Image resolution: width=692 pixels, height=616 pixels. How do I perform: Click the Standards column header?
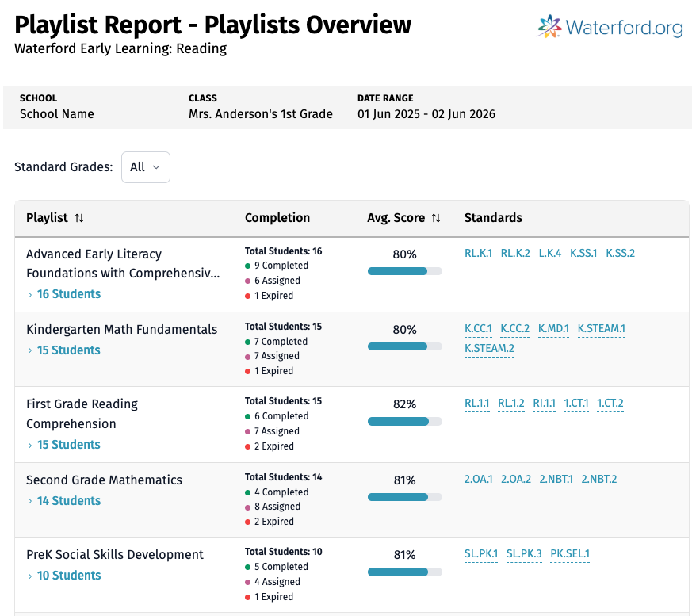point(493,218)
